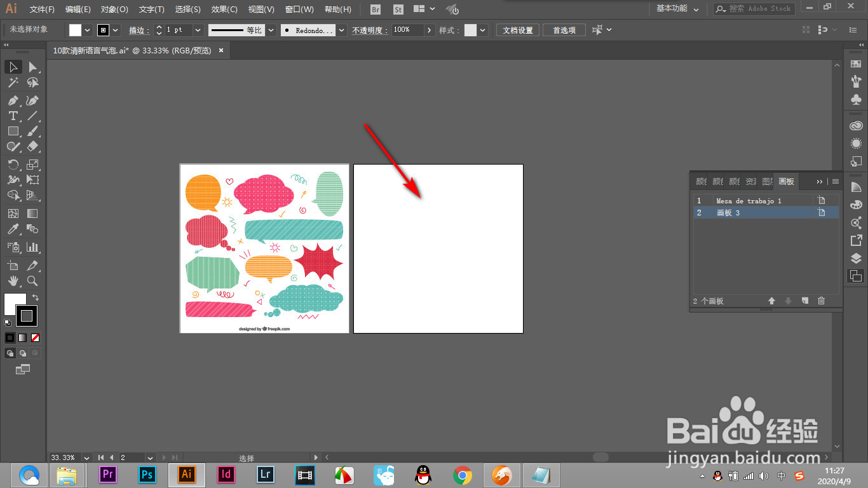Open 效果(C) menu
Viewport: 868px width, 488px height.
click(x=224, y=10)
